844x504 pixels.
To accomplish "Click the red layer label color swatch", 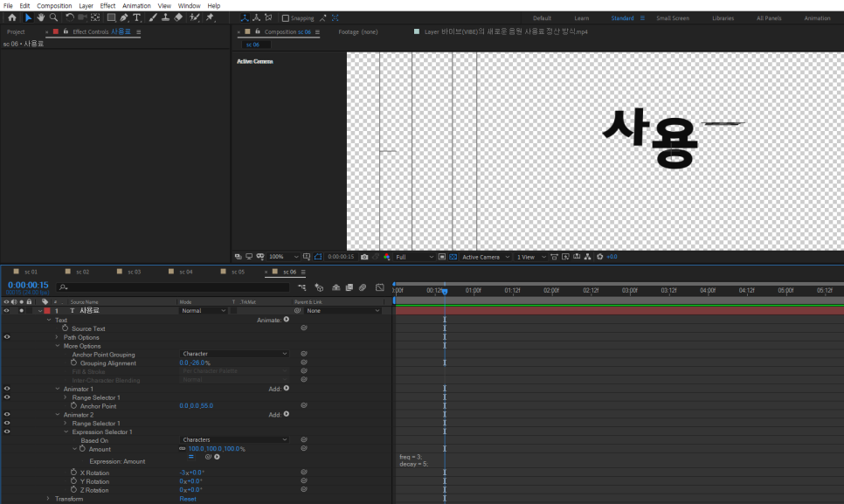I will (47, 311).
